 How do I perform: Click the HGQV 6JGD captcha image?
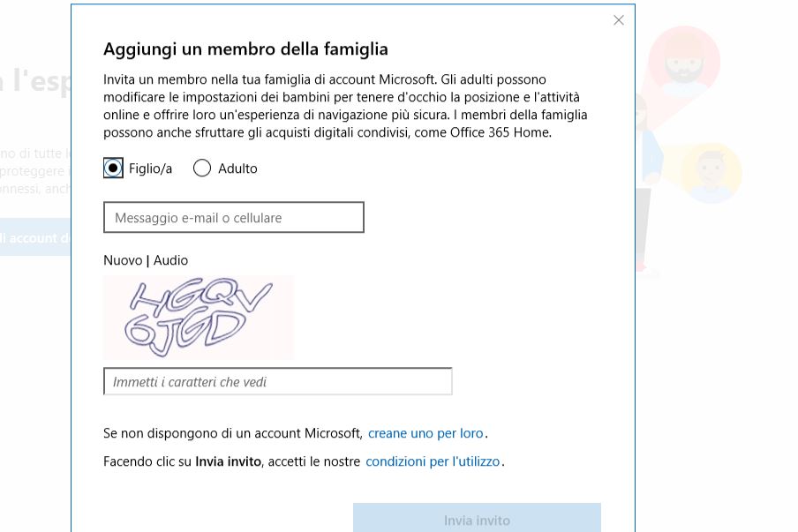(x=199, y=316)
